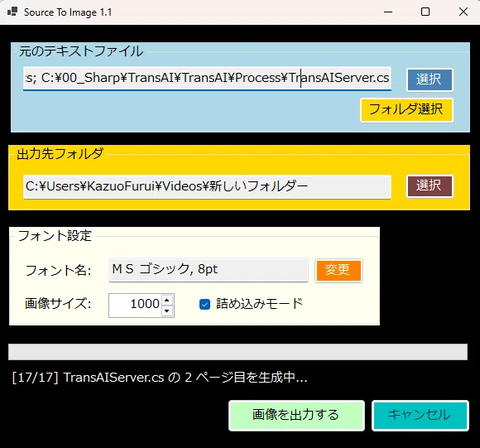480x448 pixels.
Task: Click the brown 選択 button for output folder
Action: pyautogui.click(x=430, y=185)
